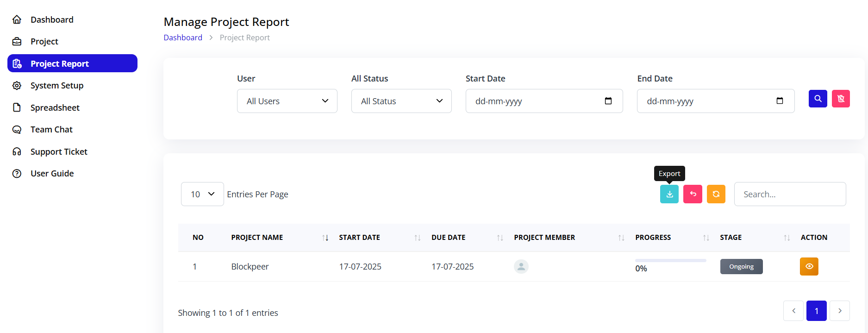Screen dimensions: 868x333
Task: Select Project Report sidebar item
Action: click(x=72, y=63)
